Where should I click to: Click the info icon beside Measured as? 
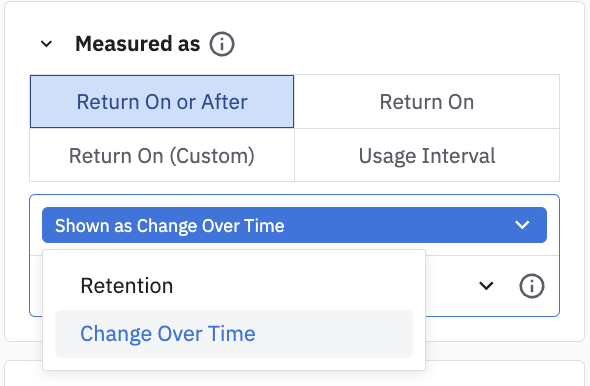click(222, 44)
